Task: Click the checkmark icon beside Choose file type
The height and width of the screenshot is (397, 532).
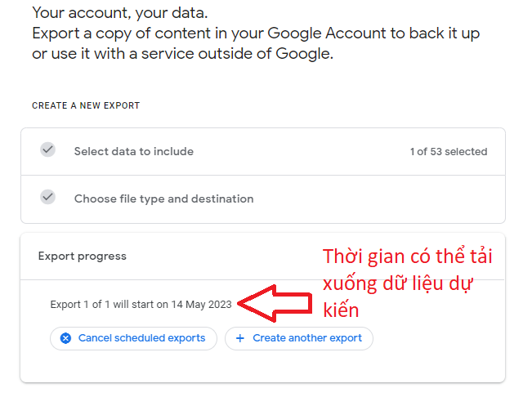Action: pyautogui.click(x=48, y=197)
